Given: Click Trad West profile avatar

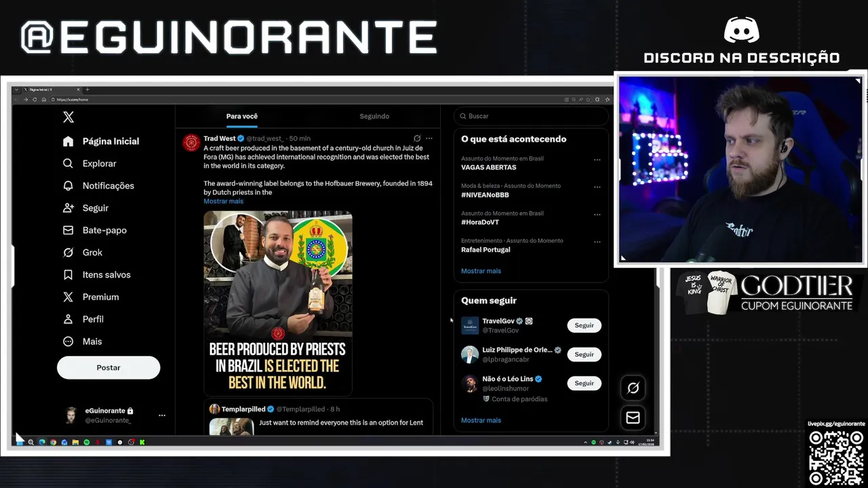Looking at the screenshot, I should tap(191, 142).
